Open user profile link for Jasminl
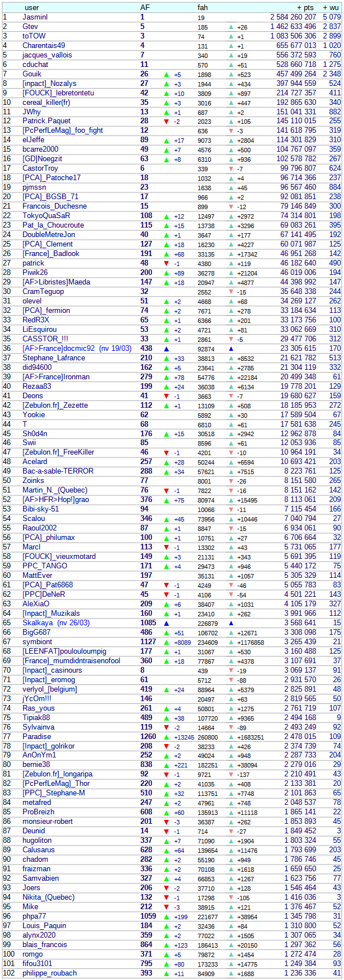This screenshot has width=344, height=980. (35, 17)
